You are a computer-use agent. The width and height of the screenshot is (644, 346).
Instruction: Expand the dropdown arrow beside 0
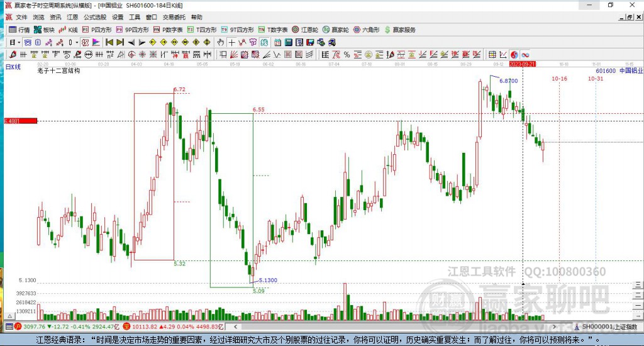(77, 42)
